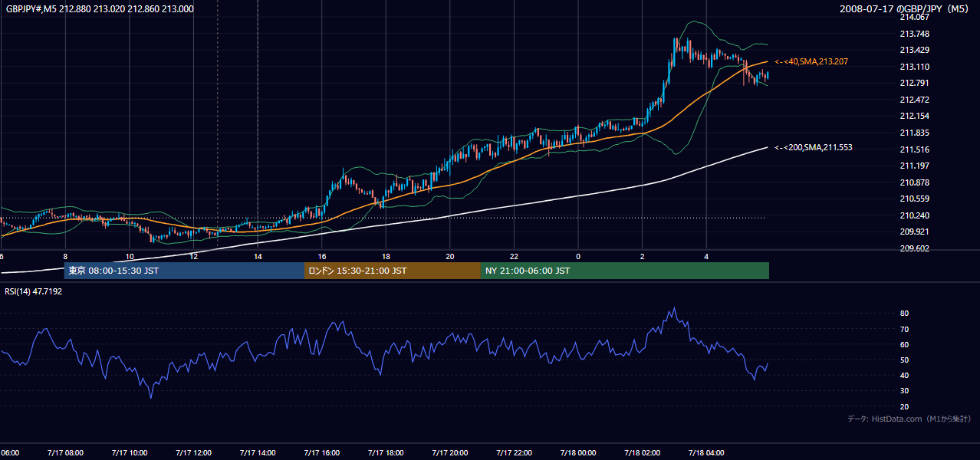
Task: Click RSI level 50 on the axis
Action: (x=904, y=360)
